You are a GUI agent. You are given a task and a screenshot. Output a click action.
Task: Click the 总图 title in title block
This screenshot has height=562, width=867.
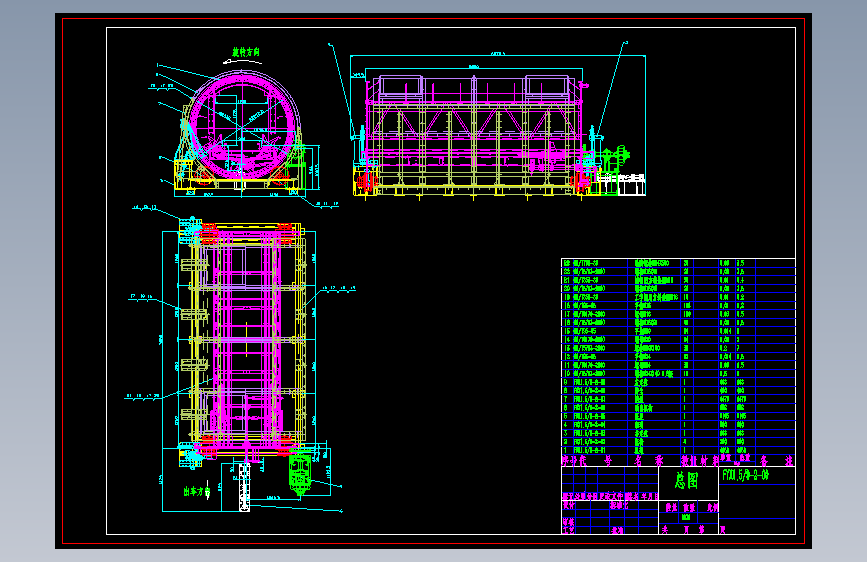[x=687, y=480]
